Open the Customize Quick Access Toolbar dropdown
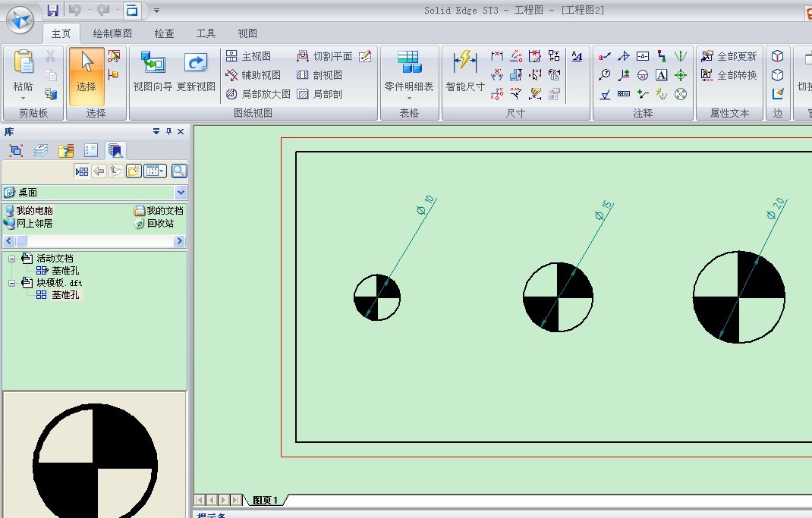The image size is (812, 518). 156,11
